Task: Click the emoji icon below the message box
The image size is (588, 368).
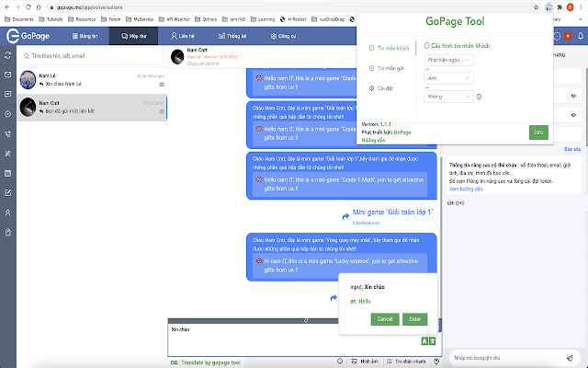Action: pos(340,362)
